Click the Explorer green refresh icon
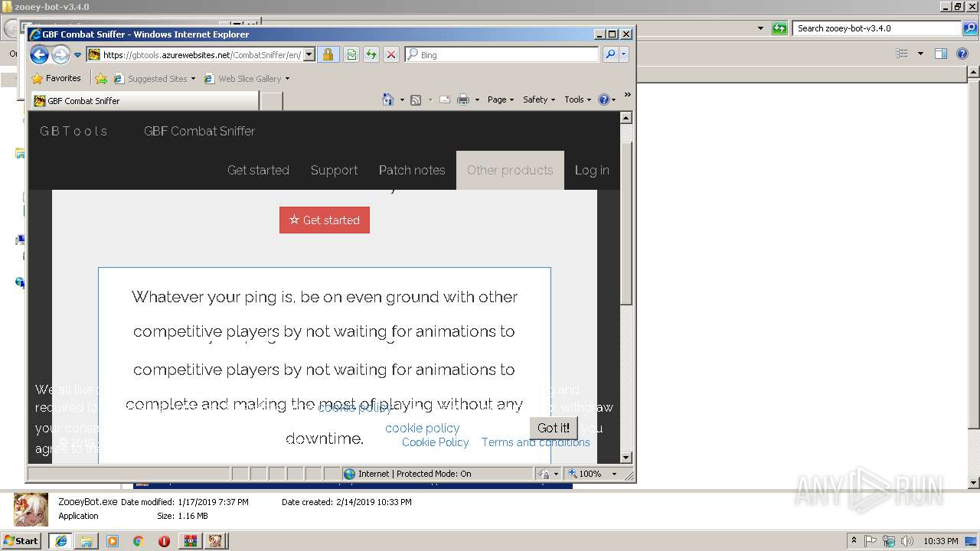This screenshot has width=980, height=551. 779,28
